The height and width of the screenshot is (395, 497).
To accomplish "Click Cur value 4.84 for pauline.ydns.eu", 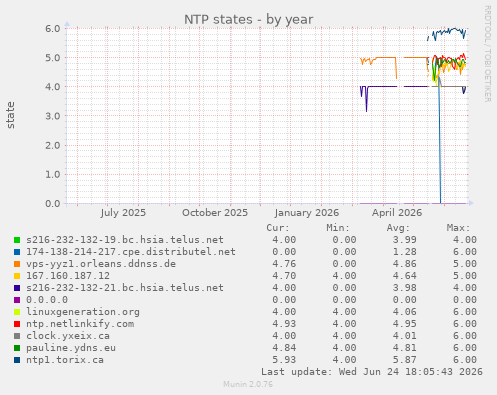I will click(284, 348).
